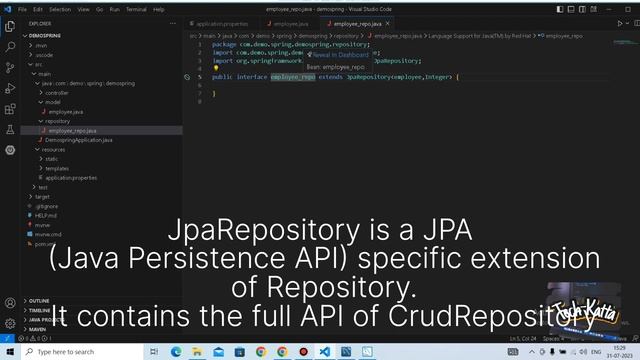Open the Manage gear icon
The height and width of the screenshot is (360, 640).
point(10,323)
